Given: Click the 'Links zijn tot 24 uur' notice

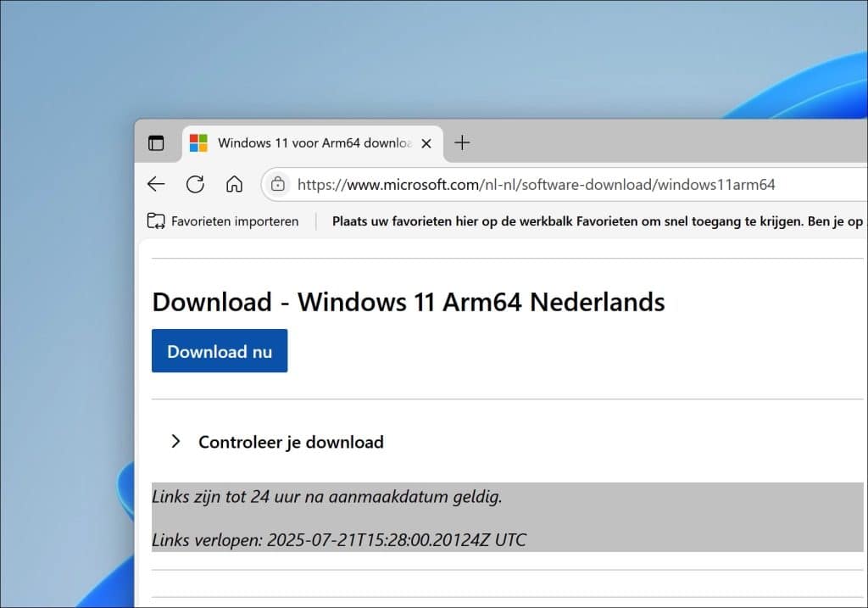Looking at the screenshot, I should coord(326,496).
